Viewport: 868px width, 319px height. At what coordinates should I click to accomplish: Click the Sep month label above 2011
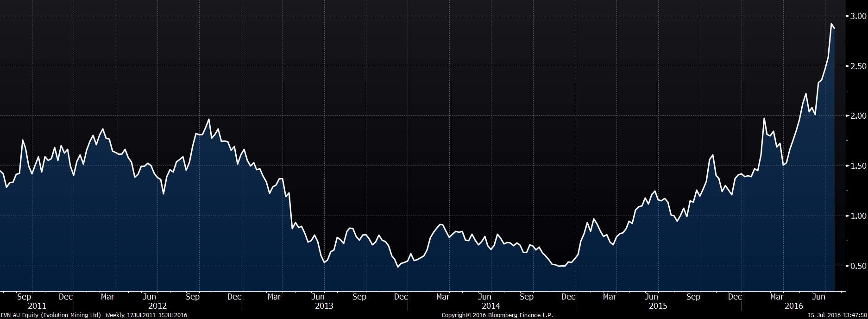pos(24,297)
